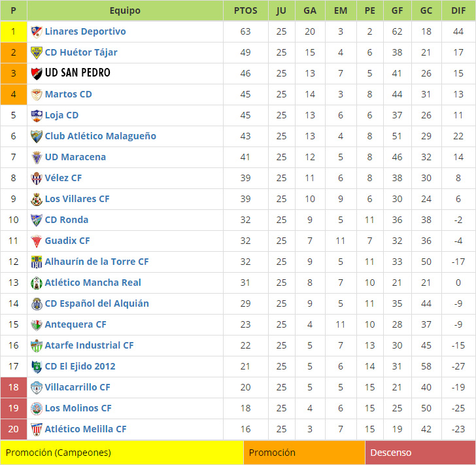Click the Club Atlético Malagueño crest
The image size is (476, 465).
coord(37,137)
